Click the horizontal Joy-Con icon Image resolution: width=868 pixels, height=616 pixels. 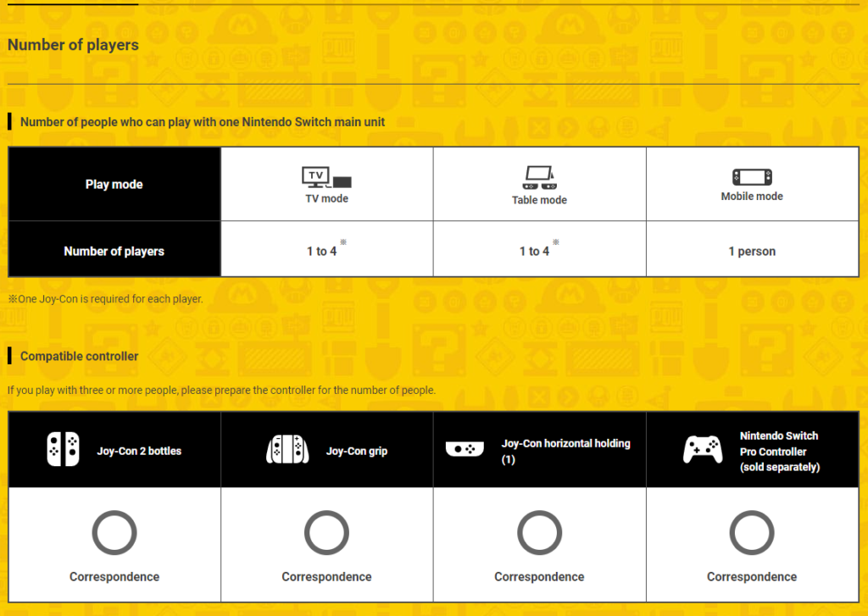[465, 448]
